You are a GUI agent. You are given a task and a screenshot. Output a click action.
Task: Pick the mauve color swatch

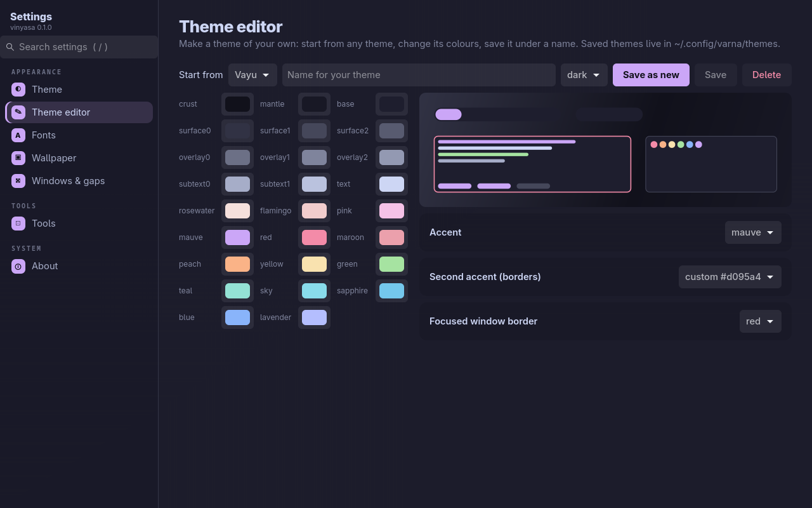(x=237, y=237)
